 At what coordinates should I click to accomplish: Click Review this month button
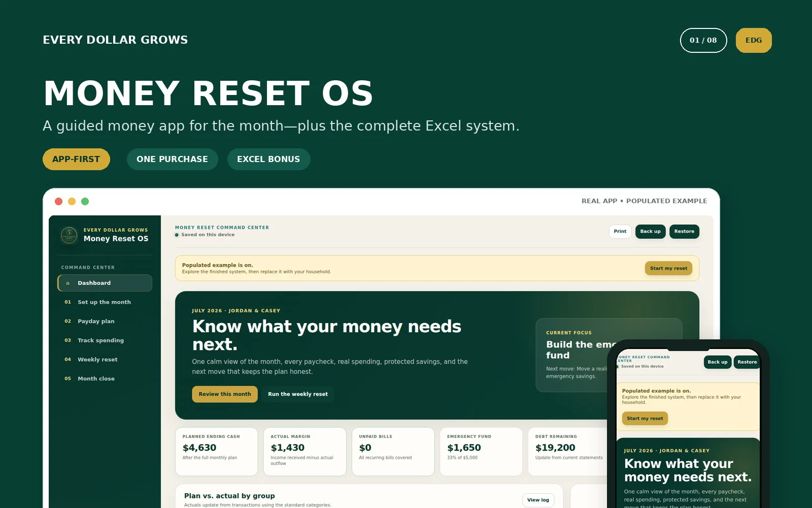tap(225, 394)
